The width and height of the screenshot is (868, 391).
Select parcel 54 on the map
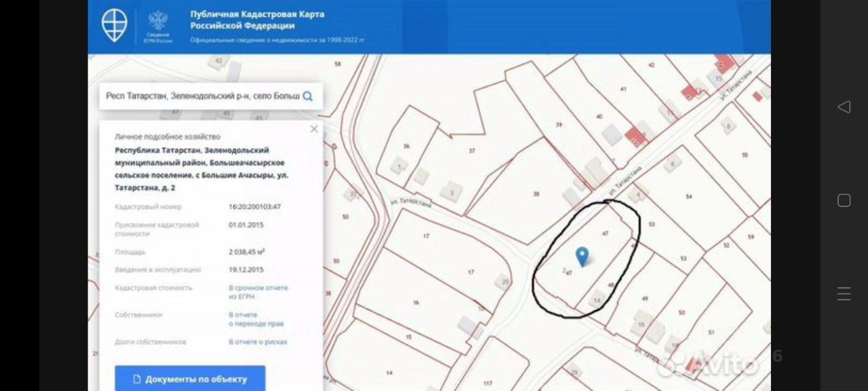[689, 196]
